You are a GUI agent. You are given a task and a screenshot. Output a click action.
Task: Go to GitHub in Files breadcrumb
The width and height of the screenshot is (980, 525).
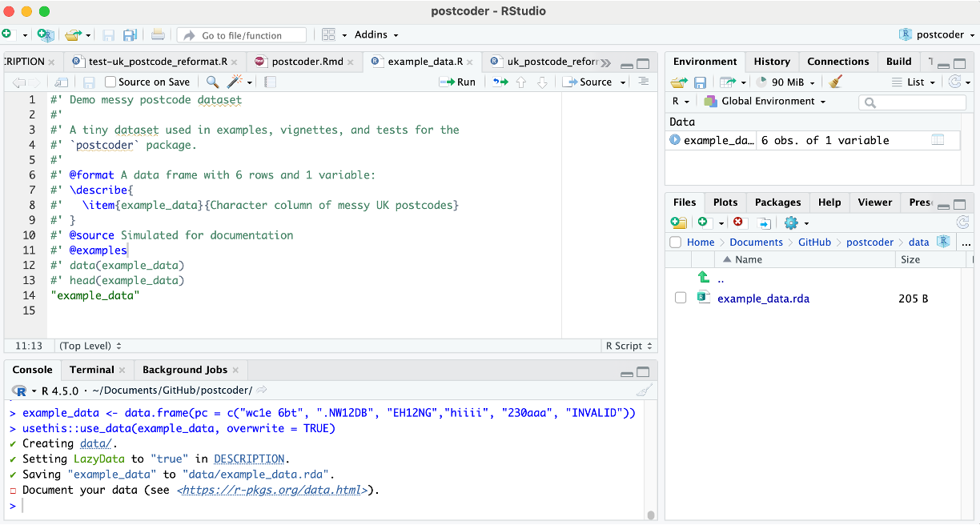click(814, 242)
